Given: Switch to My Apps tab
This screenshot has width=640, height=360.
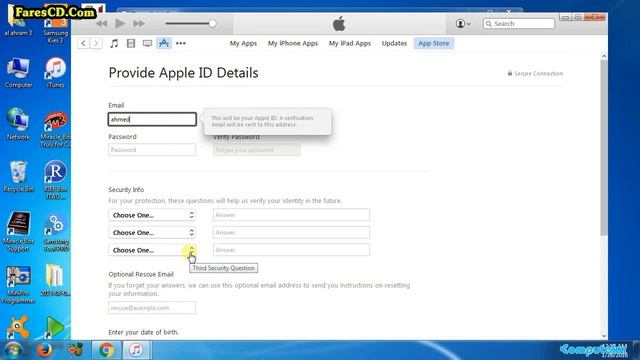Looking at the screenshot, I should pos(243,43).
